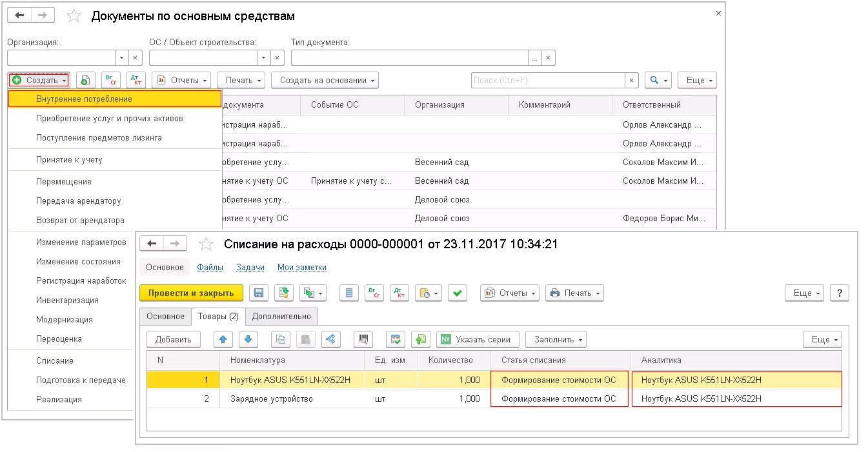
Task: Click forward arrow in Документы по основным средствам window
Action: [43, 15]
